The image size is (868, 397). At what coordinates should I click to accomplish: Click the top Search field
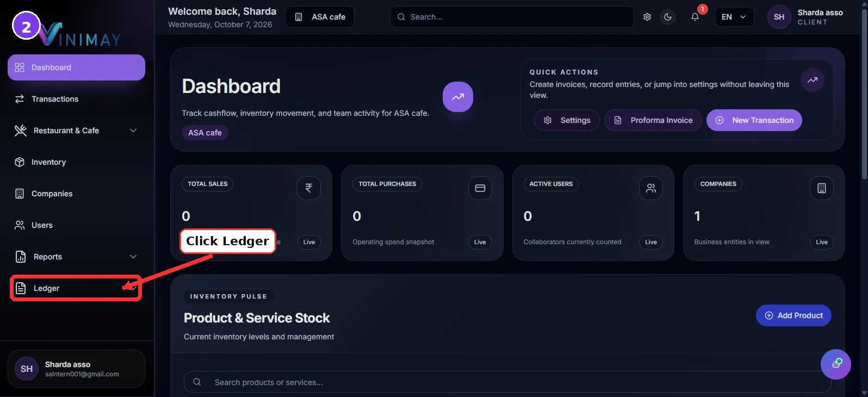coord(512,17)
